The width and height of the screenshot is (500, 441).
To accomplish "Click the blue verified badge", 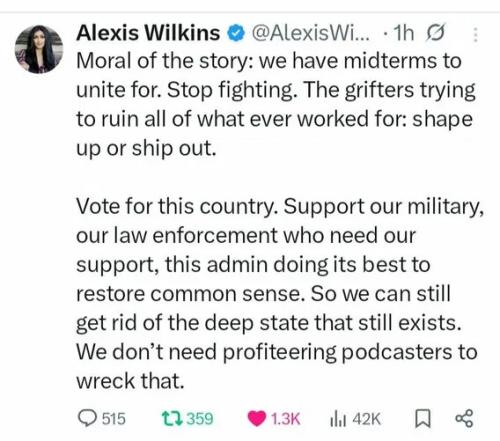I will pyautogui.click(x=236, y=33).
